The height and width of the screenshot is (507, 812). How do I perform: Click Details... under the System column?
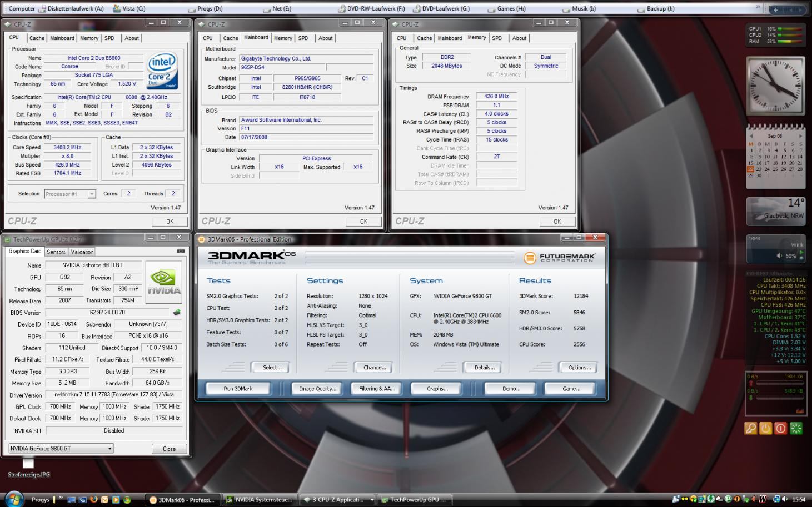pos(485,368)
